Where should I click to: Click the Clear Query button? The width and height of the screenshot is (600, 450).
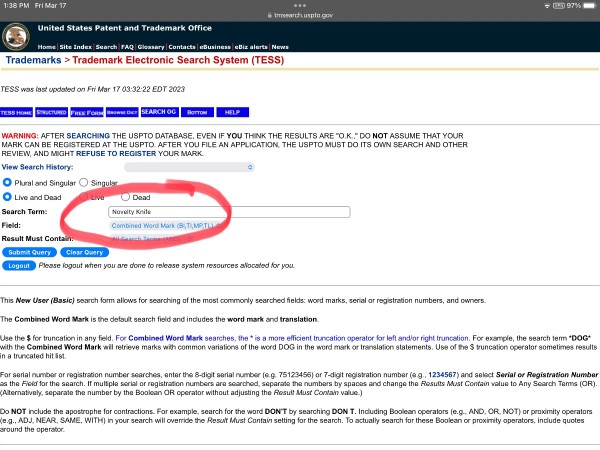85,253
